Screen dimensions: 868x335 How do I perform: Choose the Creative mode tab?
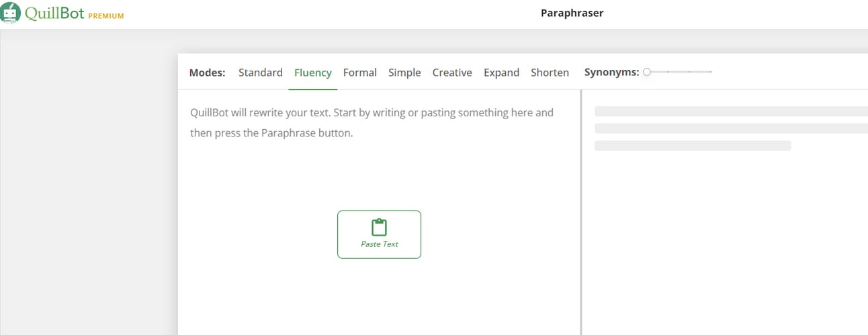click(x=452, y=73)
